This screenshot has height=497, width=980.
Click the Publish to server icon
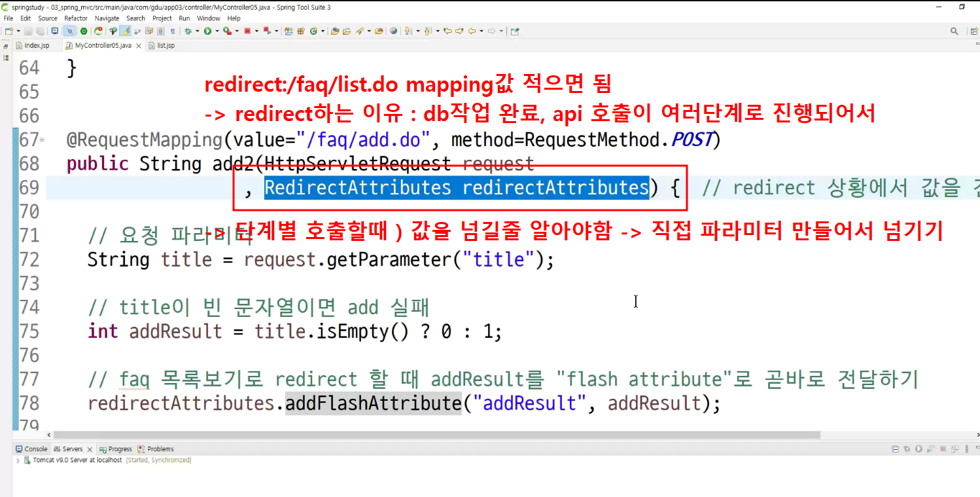955,449
